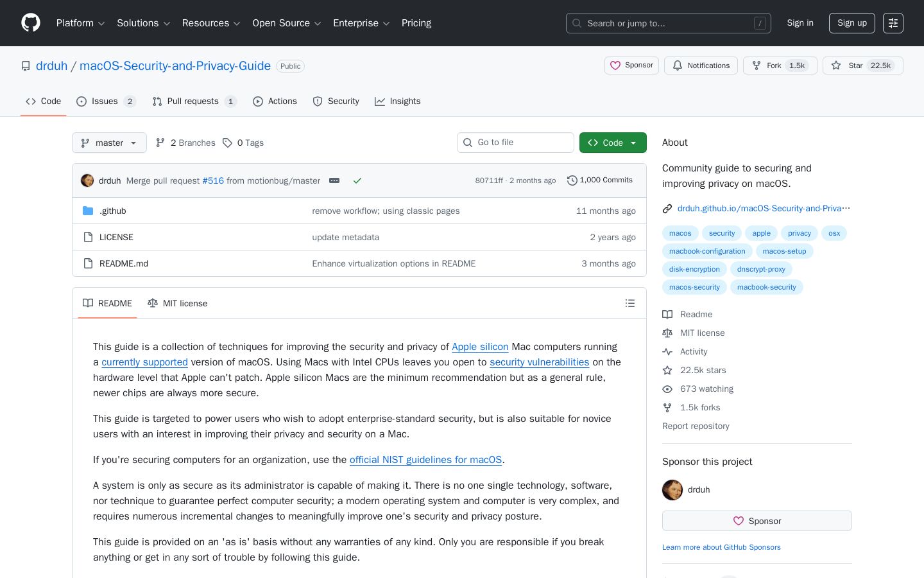Click the link chain icon in About

click(x=667, y=208)
